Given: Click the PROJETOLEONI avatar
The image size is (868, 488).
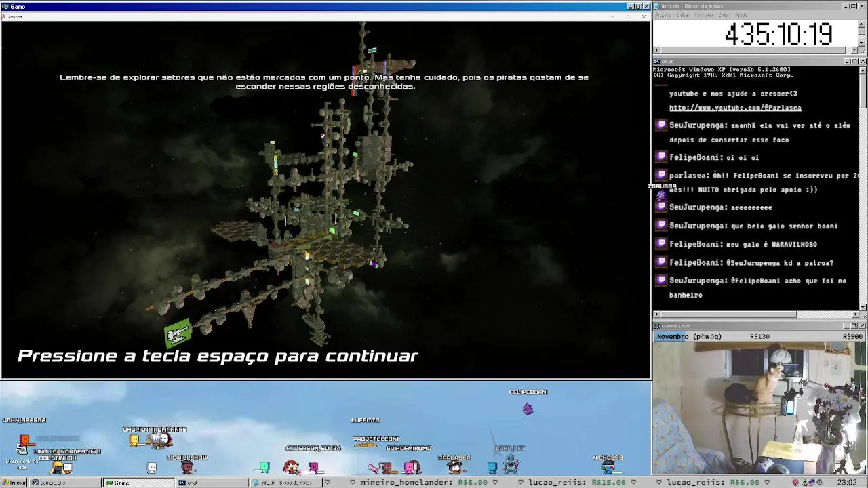Looking at the screenshot, I should (365, 445).
